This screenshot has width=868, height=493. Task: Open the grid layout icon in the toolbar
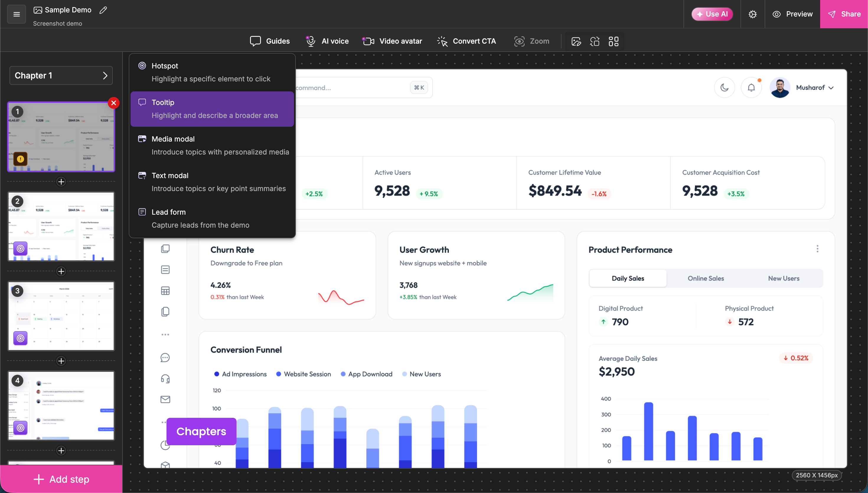pos(614,41)
